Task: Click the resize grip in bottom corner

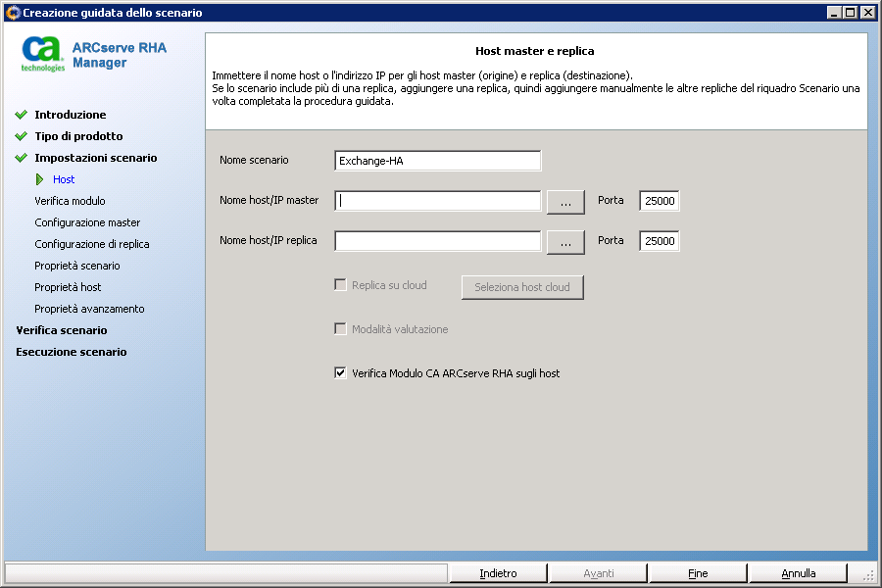Action: [869, 574]
